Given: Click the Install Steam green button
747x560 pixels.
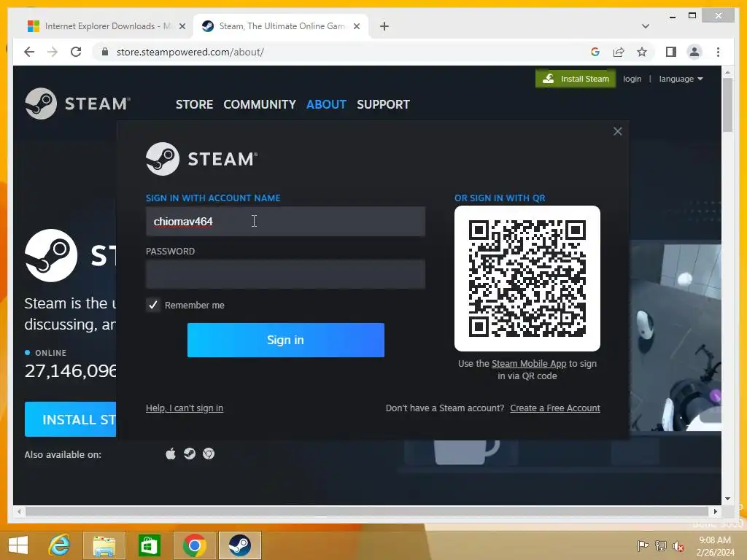Looking at the screenshot, I should click(576, 79).
